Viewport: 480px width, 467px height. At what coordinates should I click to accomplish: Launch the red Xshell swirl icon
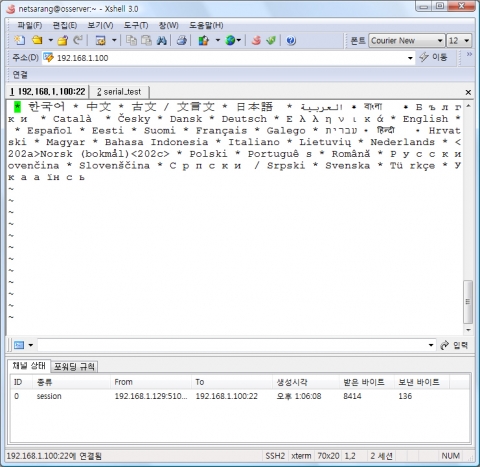[256, 41]
